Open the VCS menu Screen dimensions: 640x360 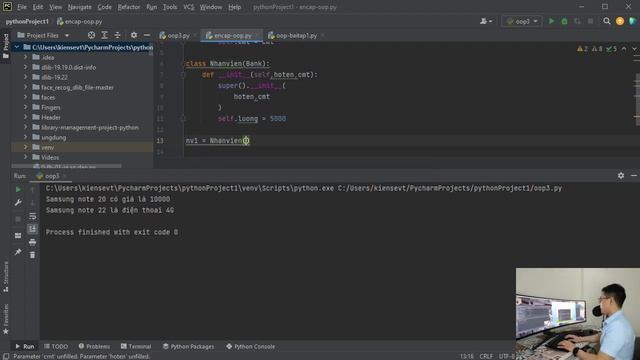(188, 7)
